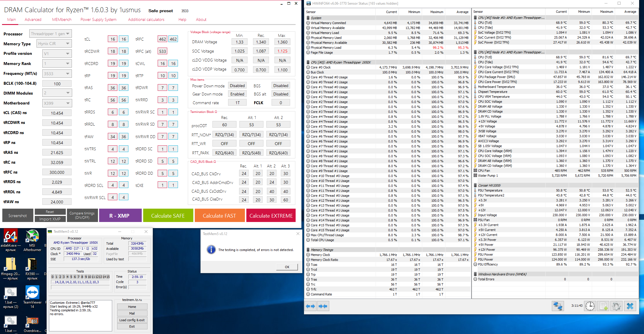The height and width of the screenshot is (334, 644).
Task: Click OK in TestMem5 dialog
Action: point(287,267)
